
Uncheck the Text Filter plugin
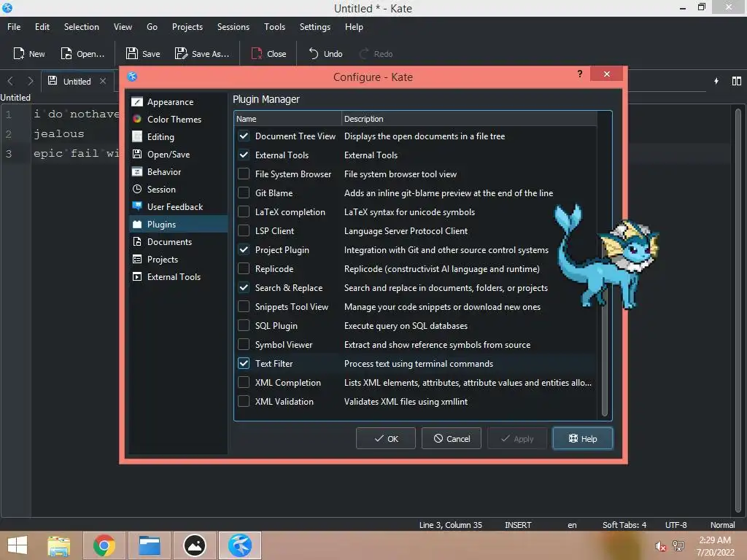pos(244,364)
